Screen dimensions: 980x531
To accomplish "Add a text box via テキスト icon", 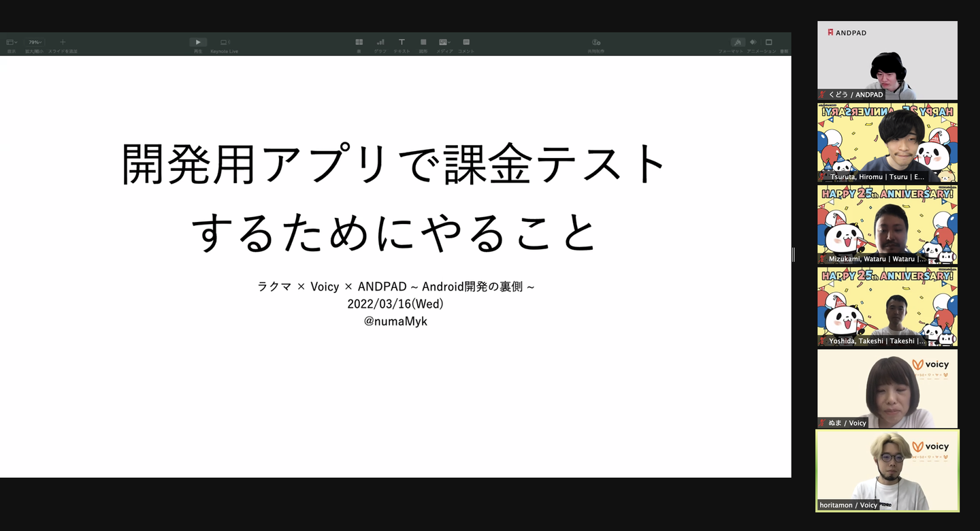I will point(402,42).
